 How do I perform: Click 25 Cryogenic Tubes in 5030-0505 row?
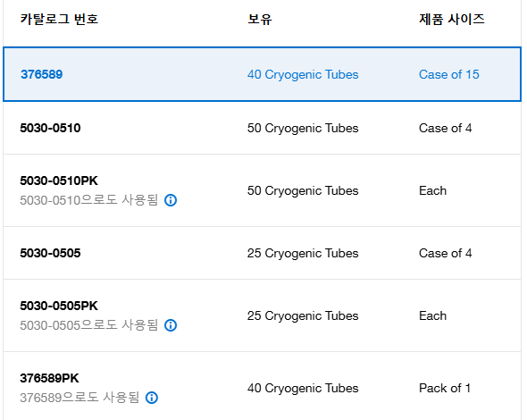(x=303, y=253)
